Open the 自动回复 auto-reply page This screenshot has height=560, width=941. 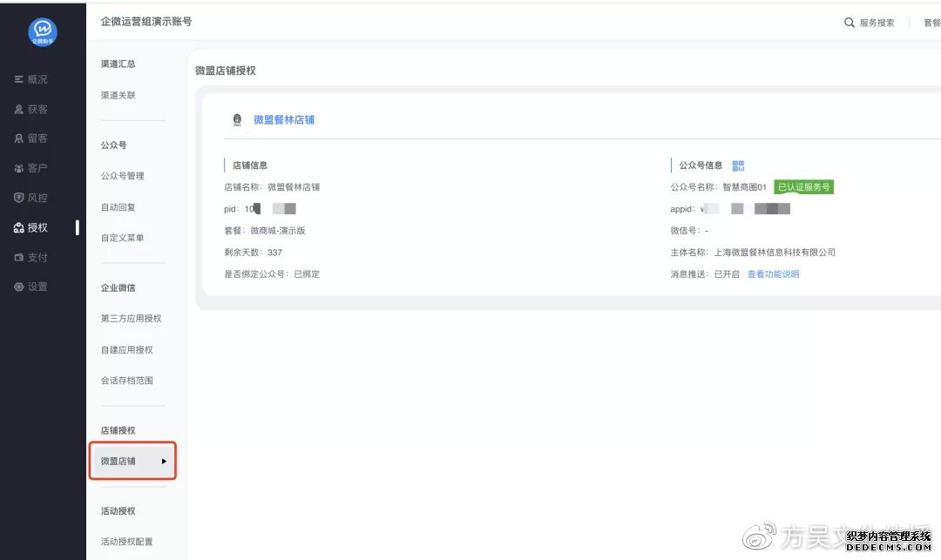[118, 207]
